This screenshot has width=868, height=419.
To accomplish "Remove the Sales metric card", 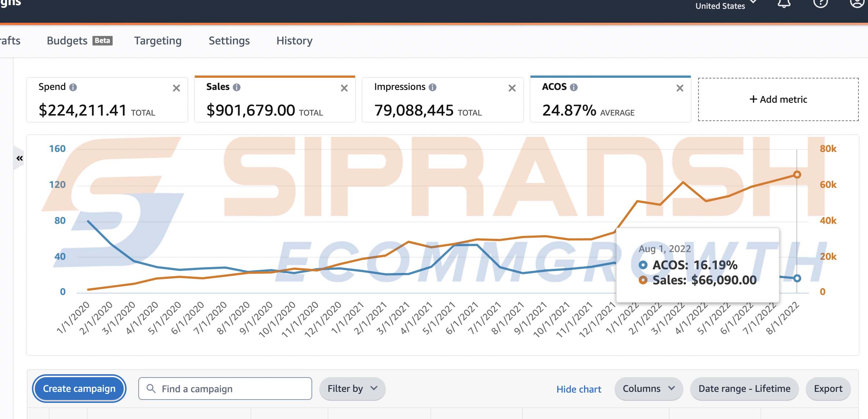I will point(344,88).
